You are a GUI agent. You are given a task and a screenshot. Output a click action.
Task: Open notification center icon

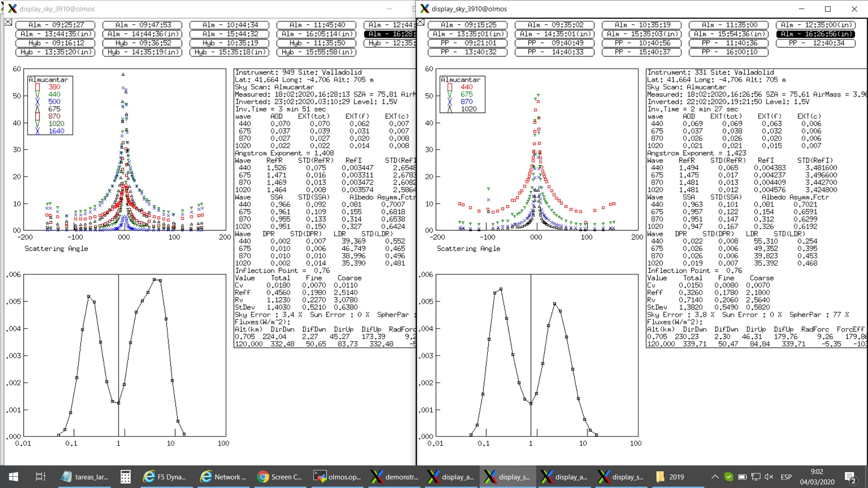[850, 477]
